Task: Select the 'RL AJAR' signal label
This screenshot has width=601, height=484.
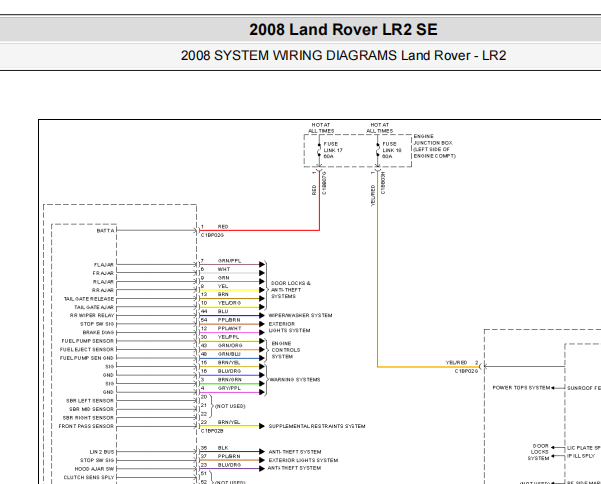Action: coord(103,282)
